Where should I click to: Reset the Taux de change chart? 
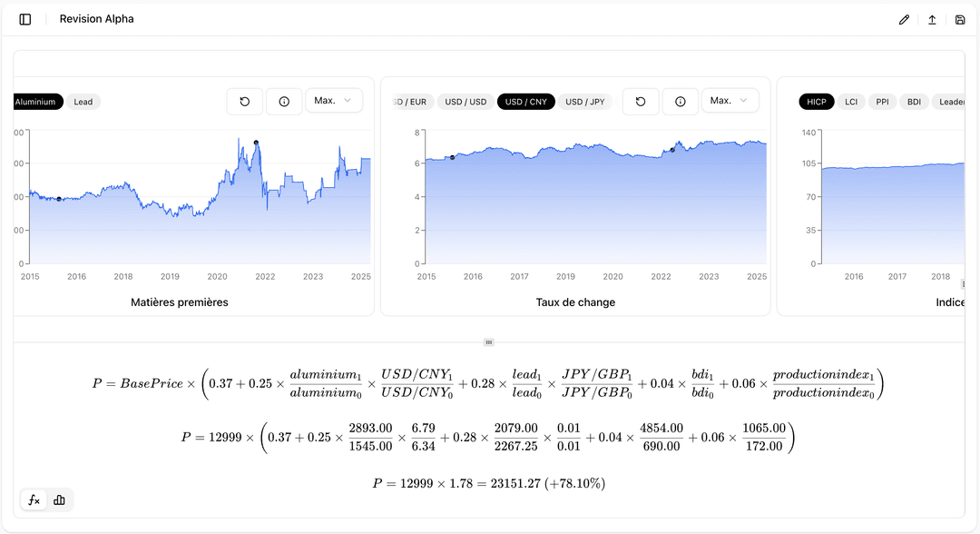[x=641, y=102]
